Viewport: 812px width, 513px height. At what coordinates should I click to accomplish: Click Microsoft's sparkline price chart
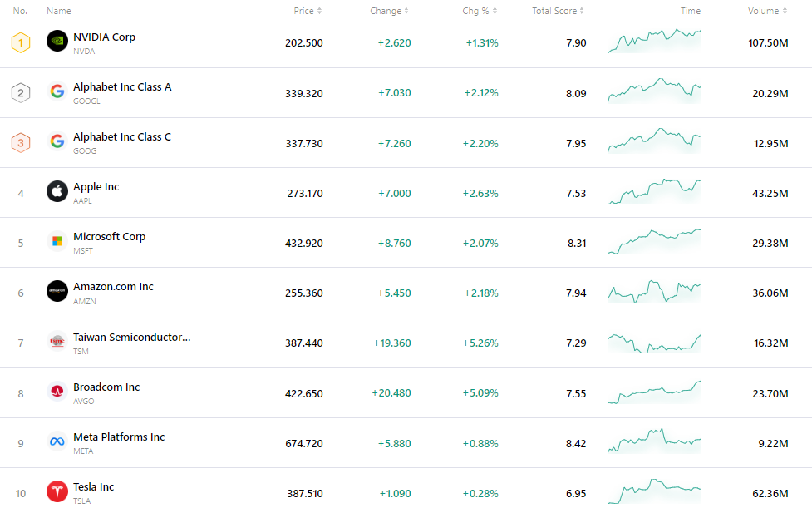pos(653,242)
